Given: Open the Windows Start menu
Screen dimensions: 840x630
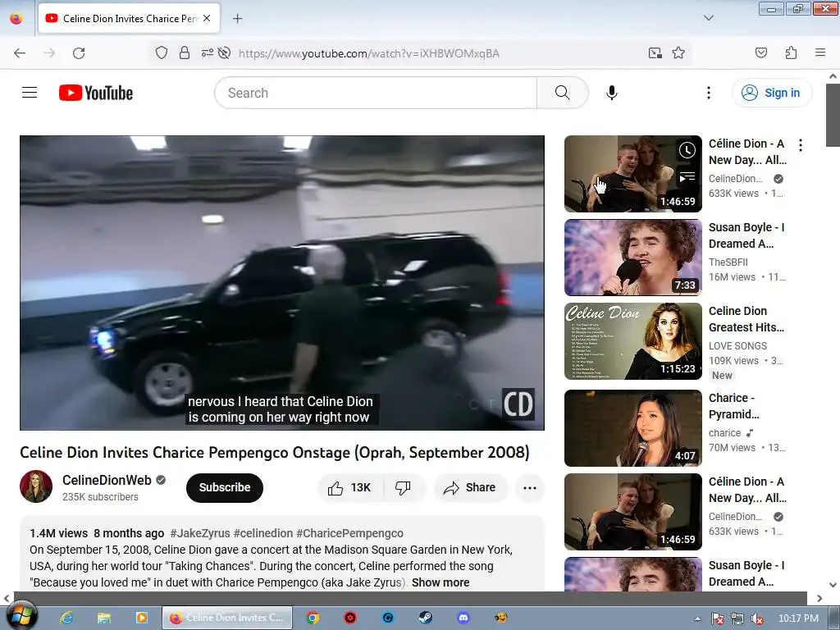Looking at the screenshot, I should (x=21, y=617).
